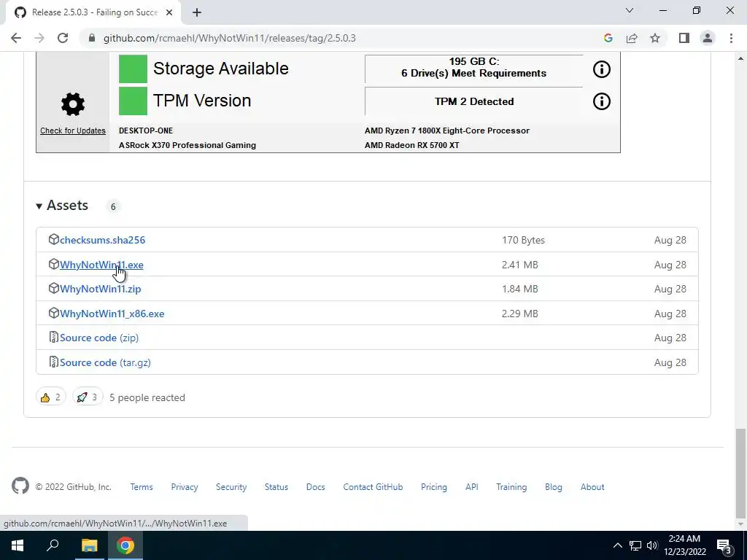Open the browser side panel
This screenshot has width=747, height=560.
(684, 38)
